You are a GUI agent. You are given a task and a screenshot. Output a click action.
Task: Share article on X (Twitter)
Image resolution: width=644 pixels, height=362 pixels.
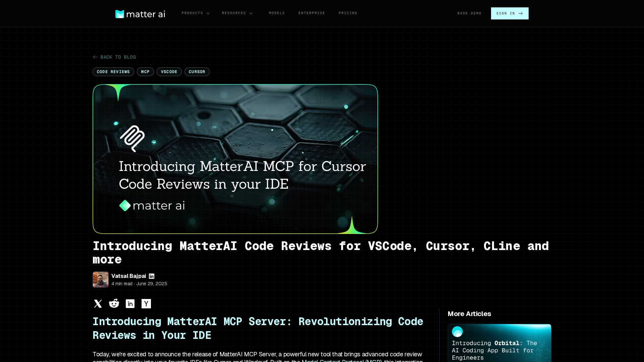click(98, 304)
